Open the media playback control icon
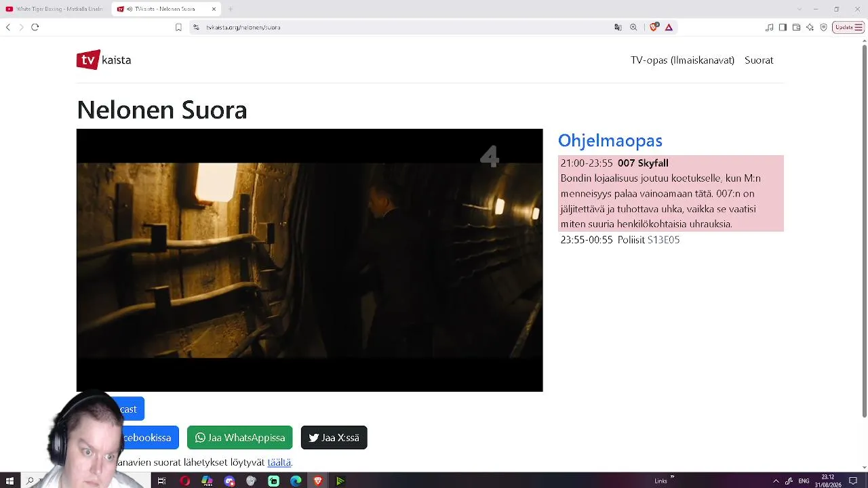 pos(769,27)
